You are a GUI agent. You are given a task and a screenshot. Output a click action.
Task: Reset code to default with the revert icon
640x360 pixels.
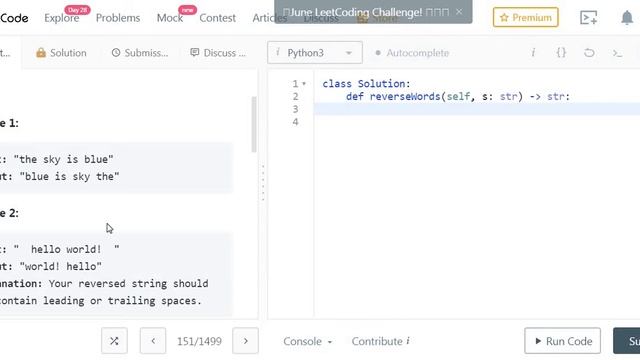(x=589, y=53)
